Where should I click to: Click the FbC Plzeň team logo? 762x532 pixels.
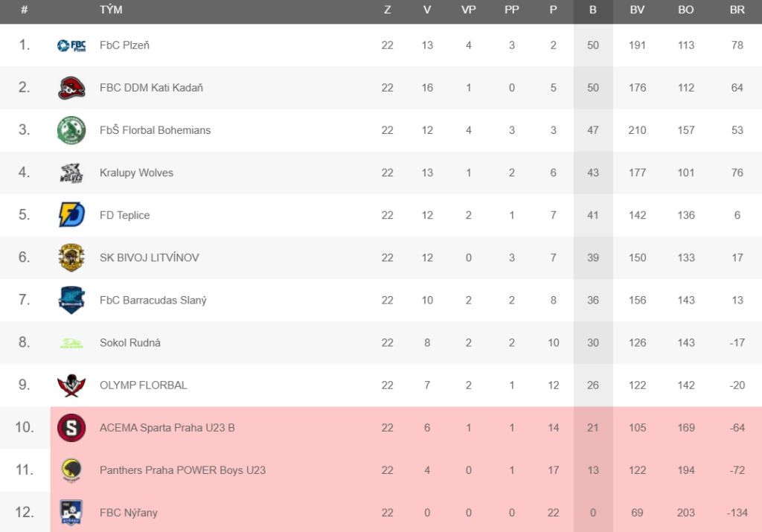tap(71, 45)
